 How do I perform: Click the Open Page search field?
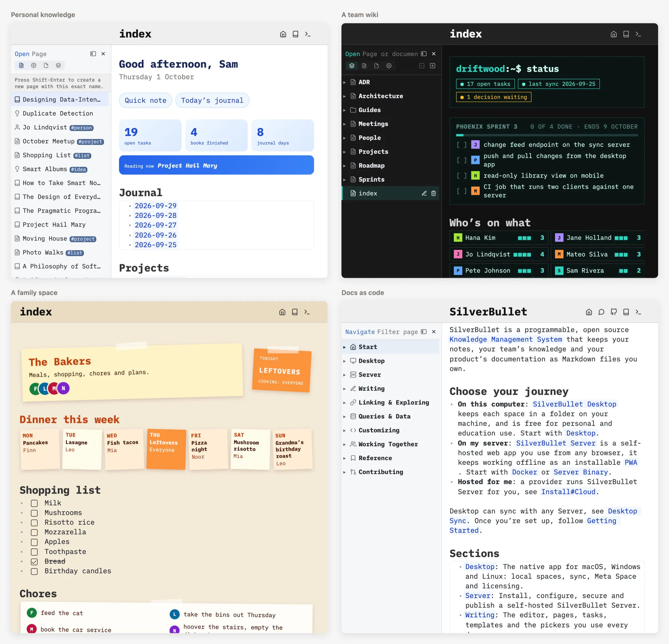51,53
